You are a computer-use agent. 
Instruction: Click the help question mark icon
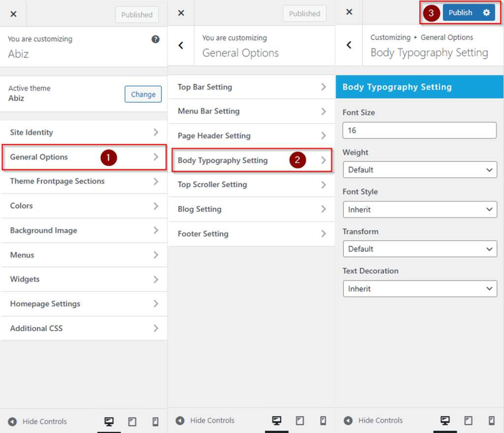click(x=156, y=39)
